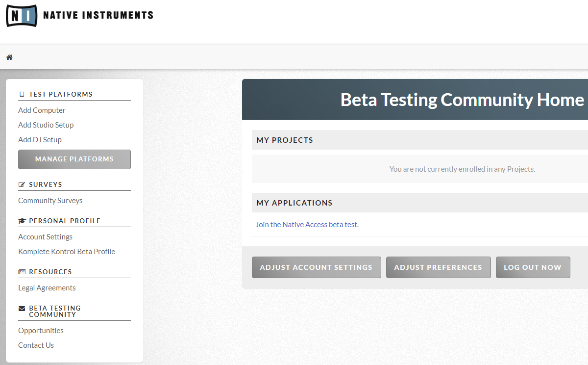
Task: Open Community Surveys
Action: point(50,201)
